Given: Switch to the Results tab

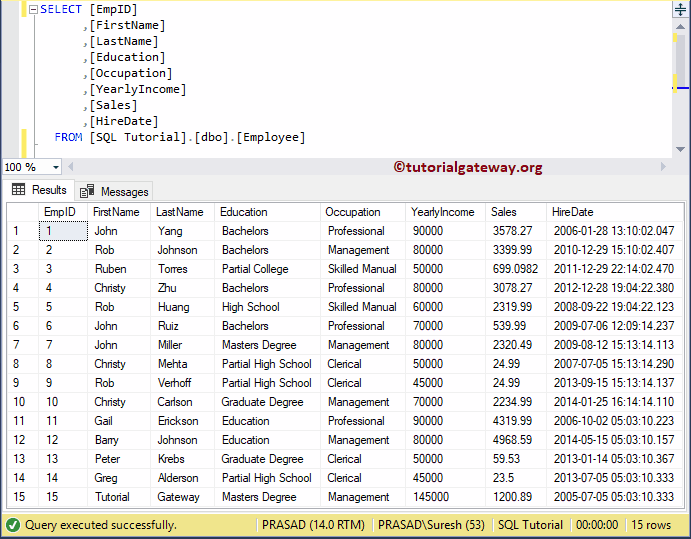Looking at the screenshot, I should (39, 190).
